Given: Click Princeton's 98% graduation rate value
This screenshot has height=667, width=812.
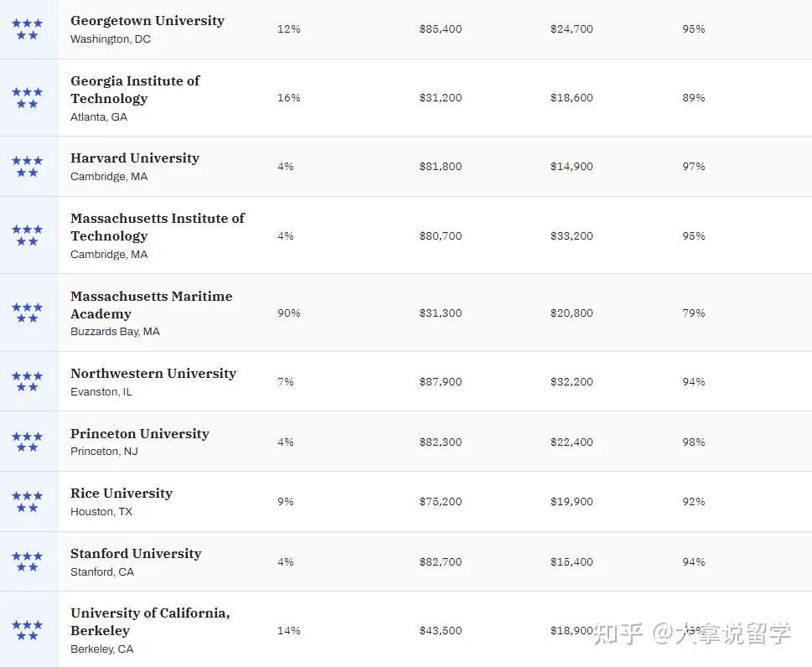Looking at the screenshot, I should click(x=693, y=442).
